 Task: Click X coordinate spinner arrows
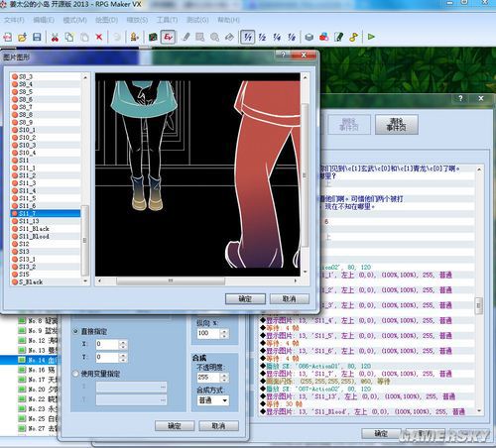(x=123, y=345)
